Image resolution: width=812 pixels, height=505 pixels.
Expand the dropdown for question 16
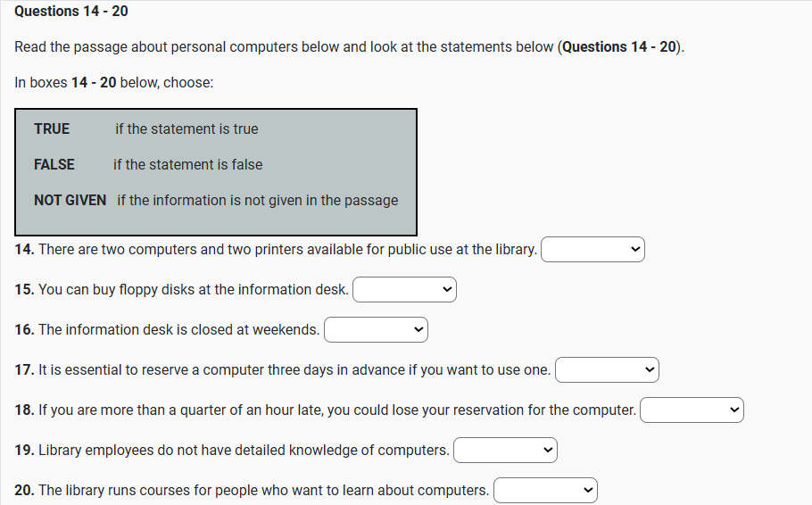(376, 330)
